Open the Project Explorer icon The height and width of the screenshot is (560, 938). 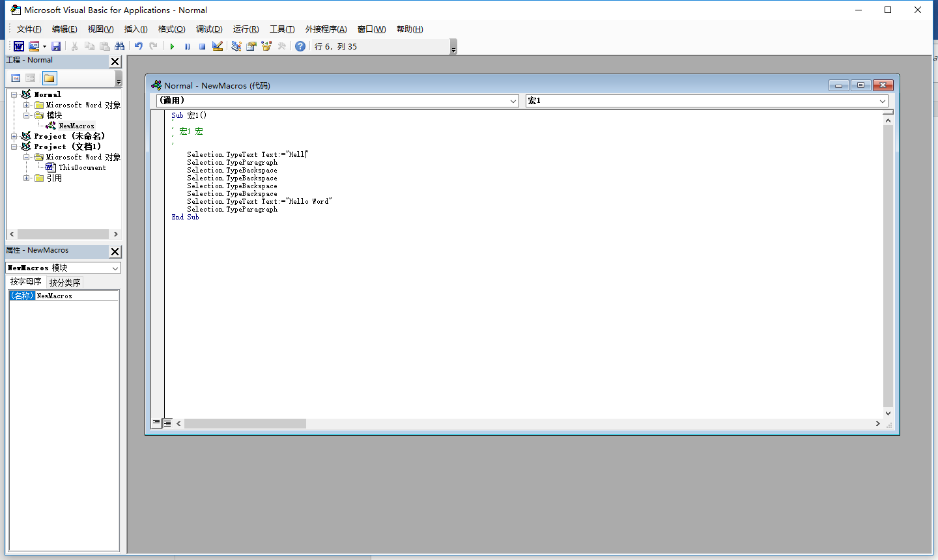(236, 46)
